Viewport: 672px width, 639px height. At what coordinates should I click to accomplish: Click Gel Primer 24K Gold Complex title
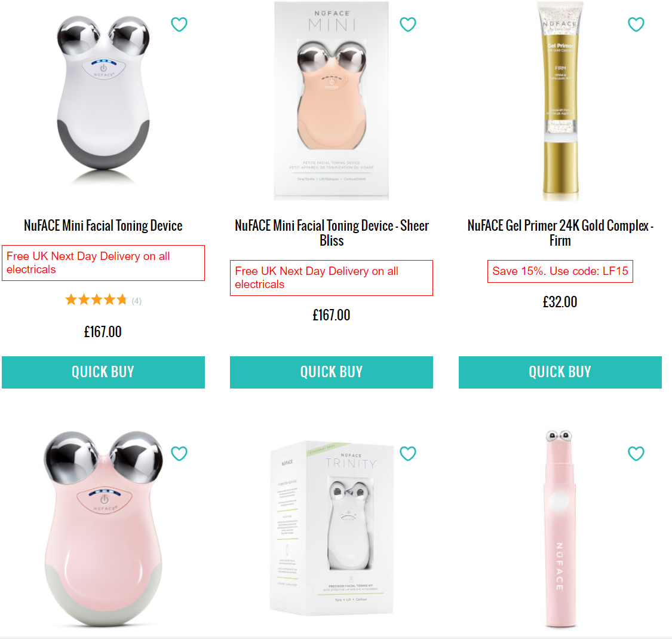560,233
